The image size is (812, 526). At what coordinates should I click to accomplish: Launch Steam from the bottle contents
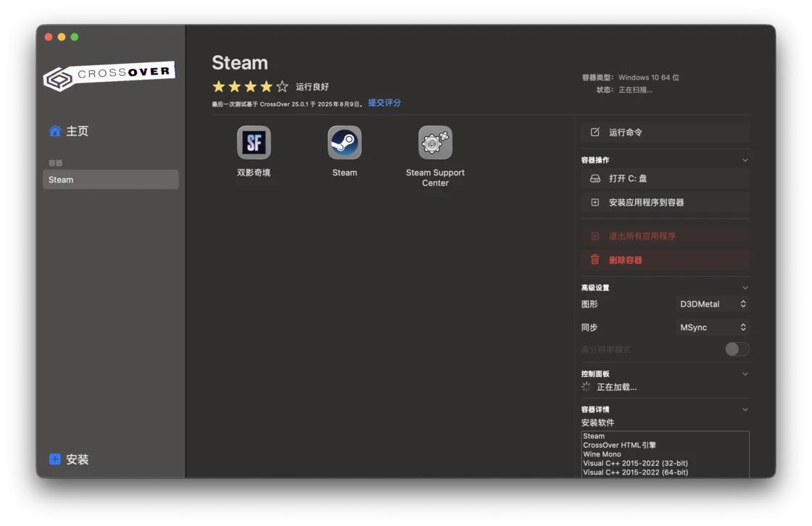point(344,143)
